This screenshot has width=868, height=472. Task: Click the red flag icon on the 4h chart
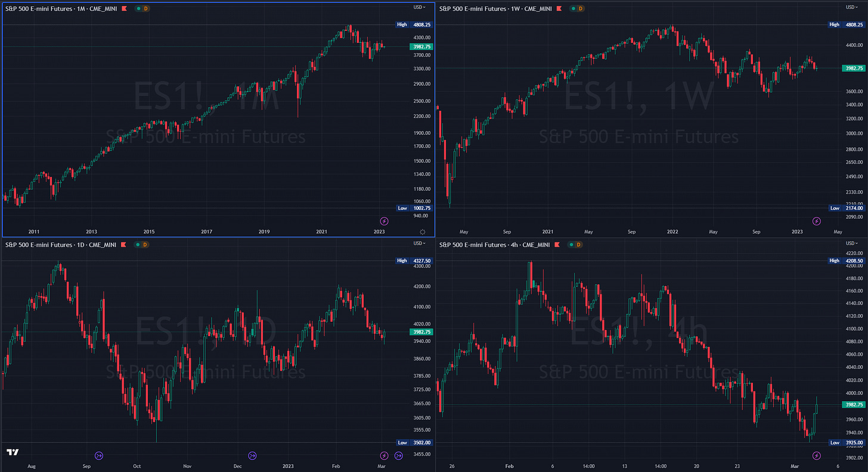pyautogui.click(x=558, y=244)
